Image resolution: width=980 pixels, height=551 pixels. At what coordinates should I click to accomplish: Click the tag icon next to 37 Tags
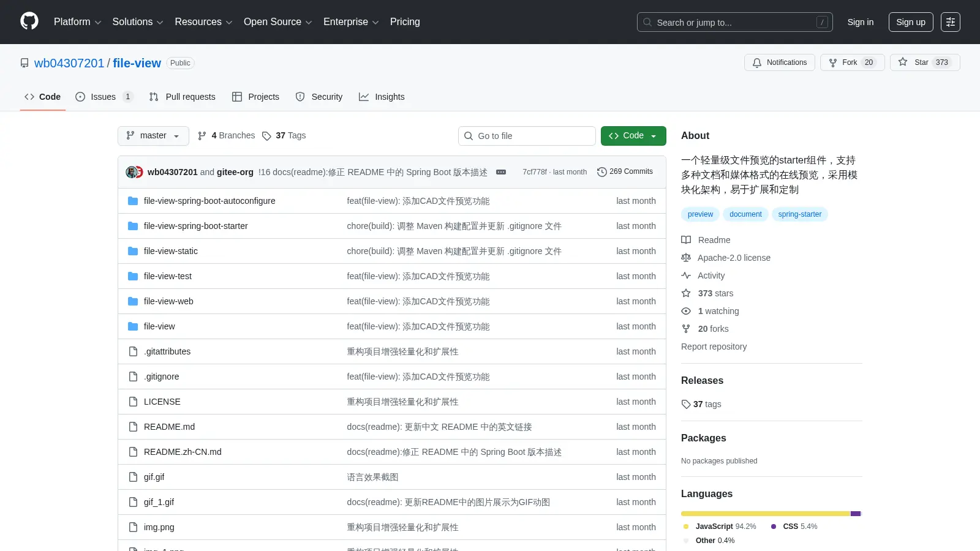pos(266,136)
